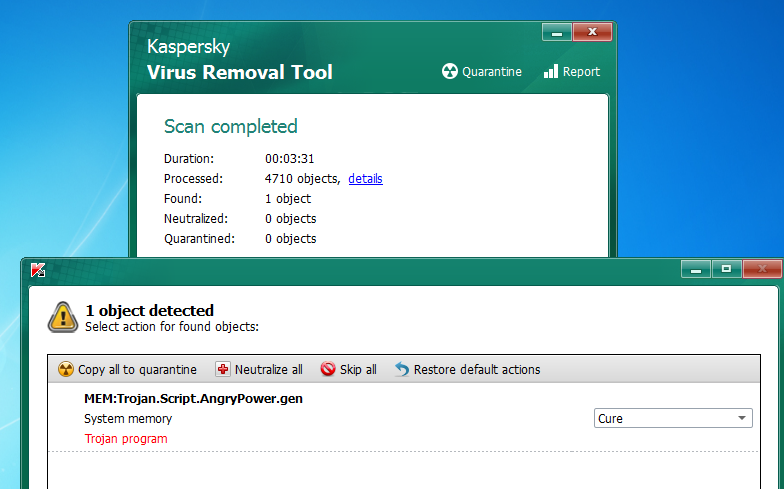
Task: Close the Kaspersky Virus Removal Tool window
Action: [x=592, y=32]
